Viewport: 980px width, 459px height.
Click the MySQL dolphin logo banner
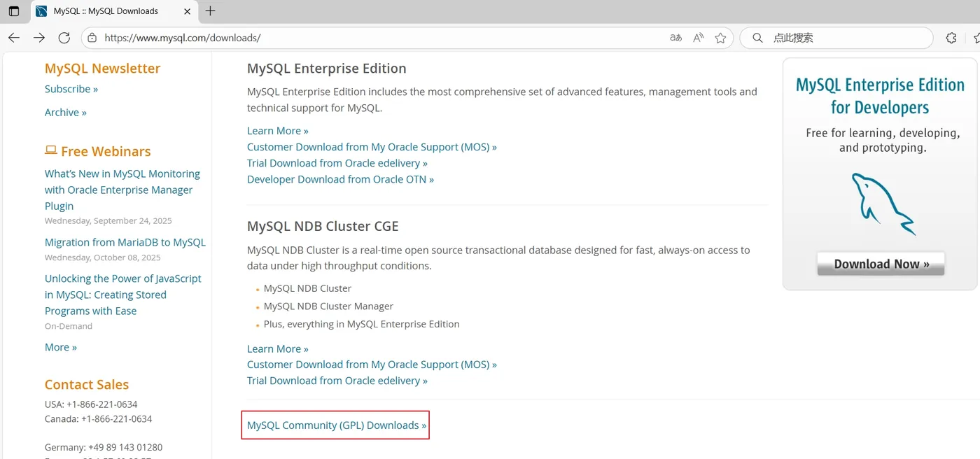[881, 204]
